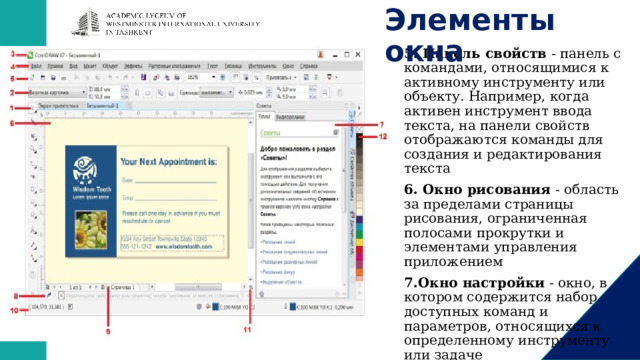This screenshot has width=640, height=360.
Task: Toggle apply layout to all pages
Action: (160, 93)
